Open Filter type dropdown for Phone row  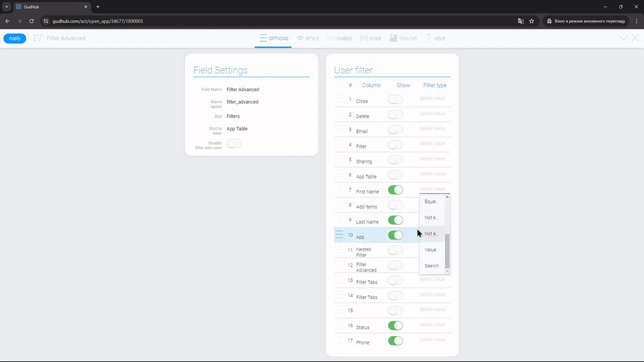click(434, 339)
